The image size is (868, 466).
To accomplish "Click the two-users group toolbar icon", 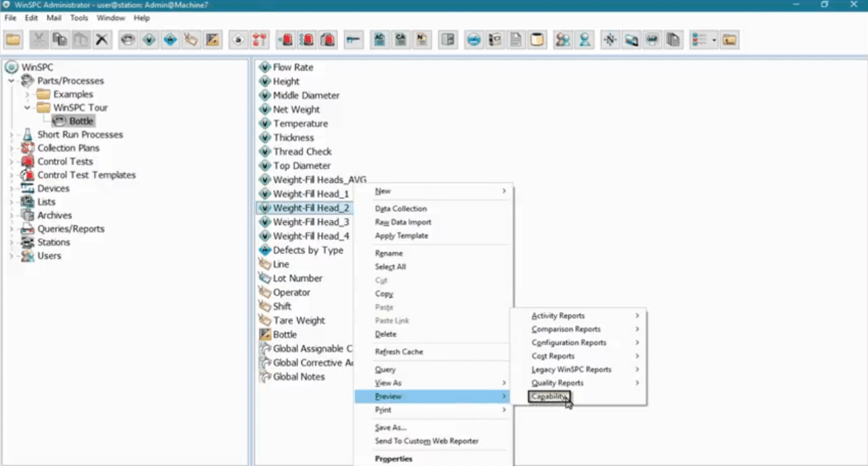I will coord(563,40).
